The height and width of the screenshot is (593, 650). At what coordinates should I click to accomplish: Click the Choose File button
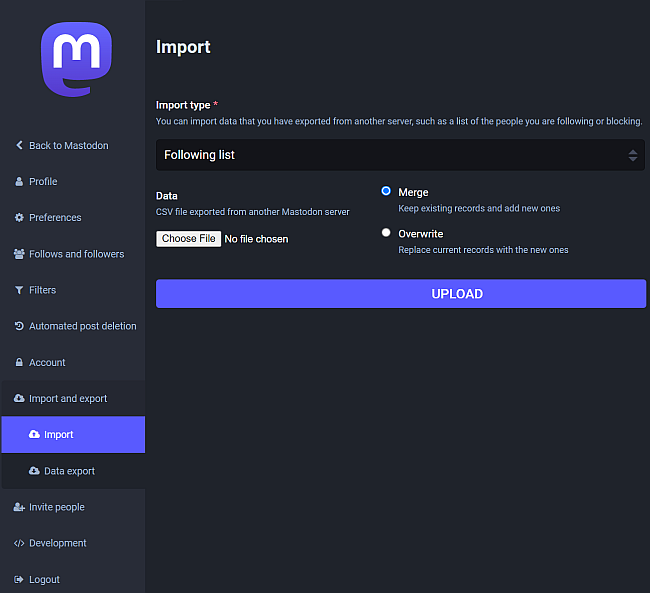pos(189,239)
